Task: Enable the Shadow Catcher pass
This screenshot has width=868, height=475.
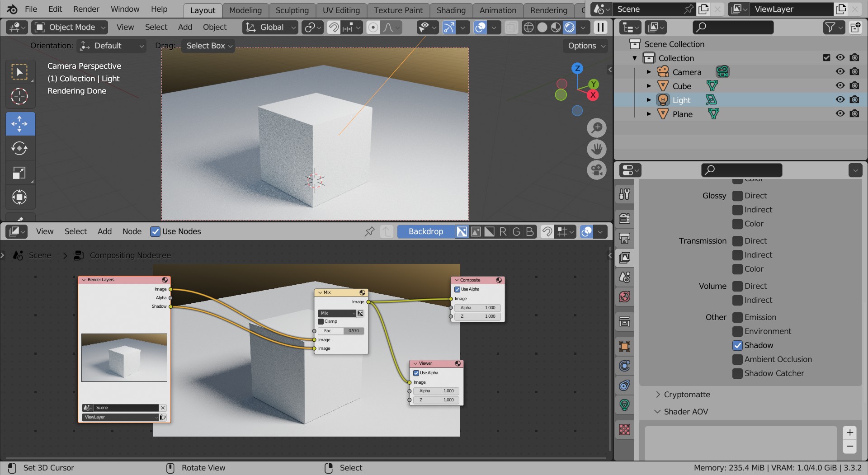Action: click(737, 373)
